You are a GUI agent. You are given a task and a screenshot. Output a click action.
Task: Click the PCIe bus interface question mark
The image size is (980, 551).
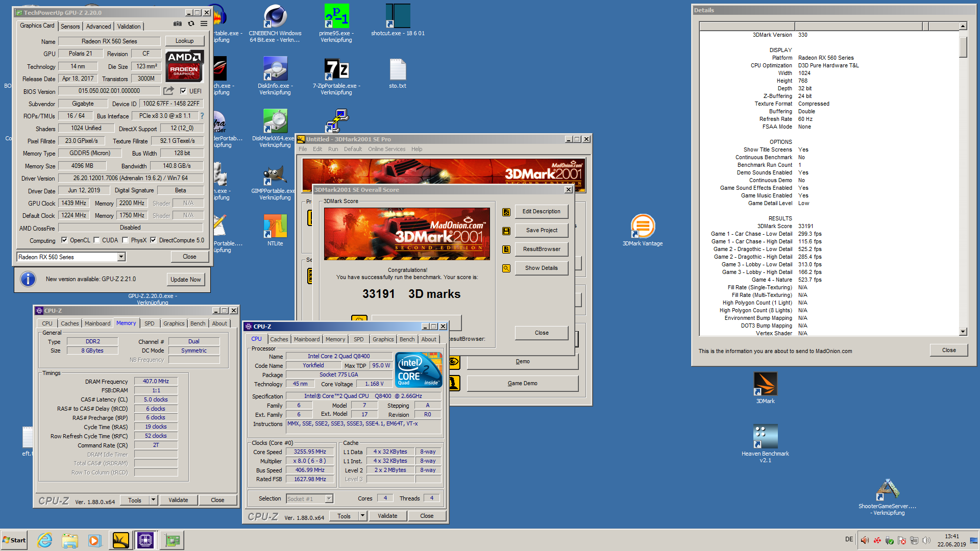point(202,116)
